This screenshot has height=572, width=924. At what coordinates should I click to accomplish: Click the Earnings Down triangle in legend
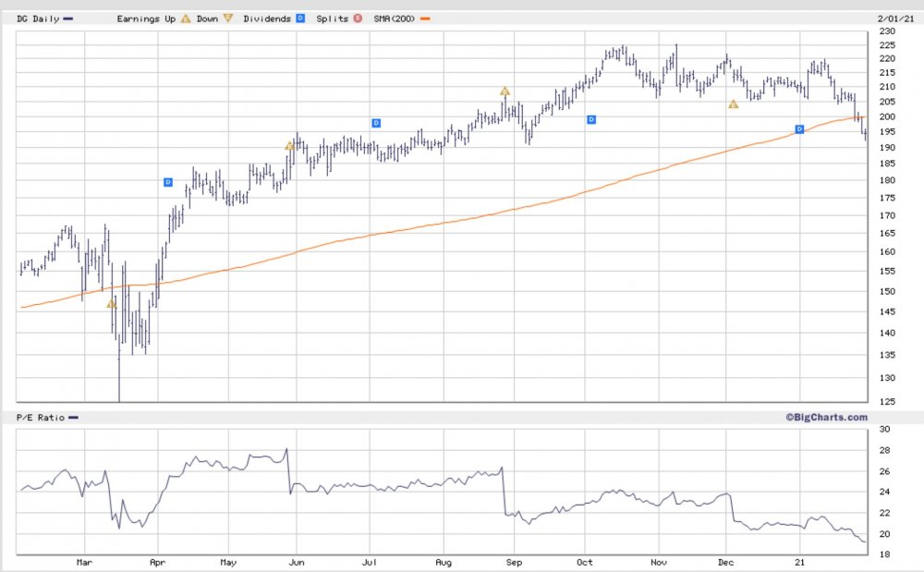pyautogui.click(x=228, y=18)
